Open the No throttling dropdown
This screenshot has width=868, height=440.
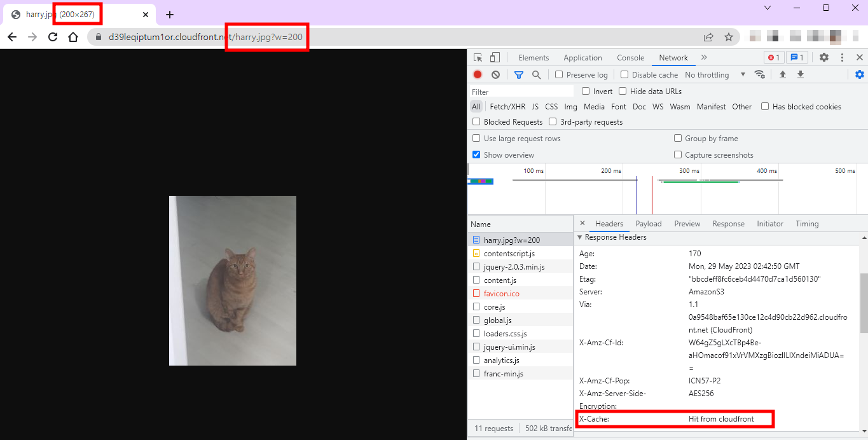(715, 74)
